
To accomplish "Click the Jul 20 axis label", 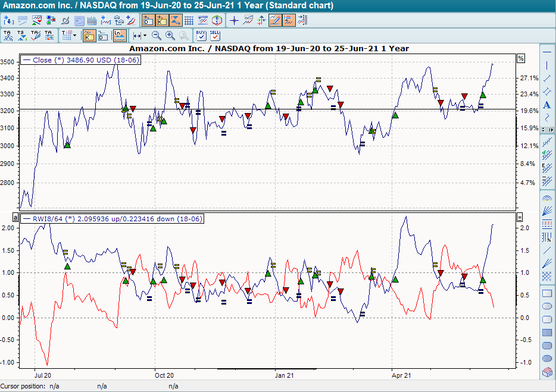I will (x=43, y=375).
